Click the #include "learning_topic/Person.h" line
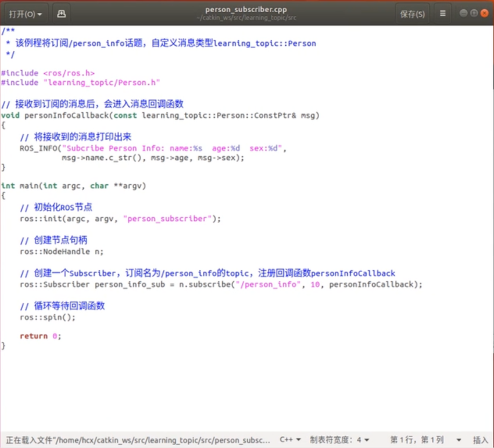494x448 pixels. 81,82
